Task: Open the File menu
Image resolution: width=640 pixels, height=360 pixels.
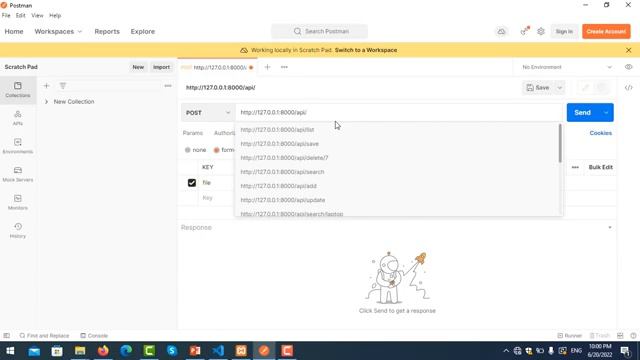Action: click(x=6, y=16)
